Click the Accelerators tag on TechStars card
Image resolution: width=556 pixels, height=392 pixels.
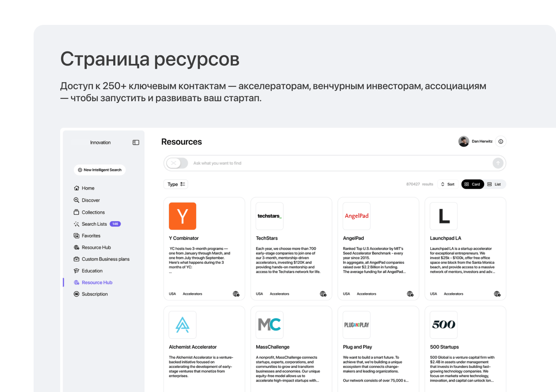(280, 294)
